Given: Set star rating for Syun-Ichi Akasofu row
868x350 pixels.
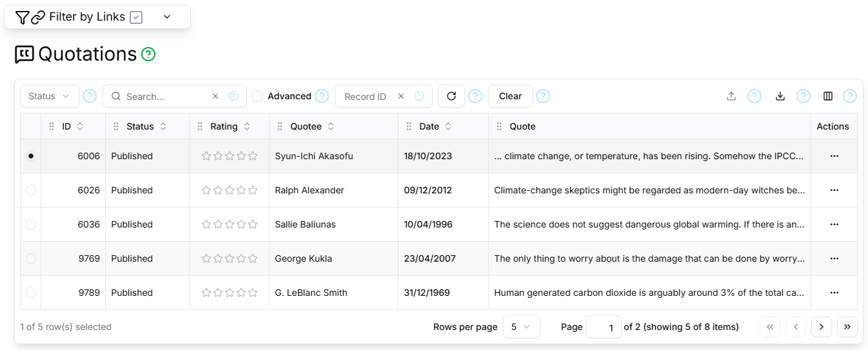Looking at the screenshot, I should coord(230,156).
